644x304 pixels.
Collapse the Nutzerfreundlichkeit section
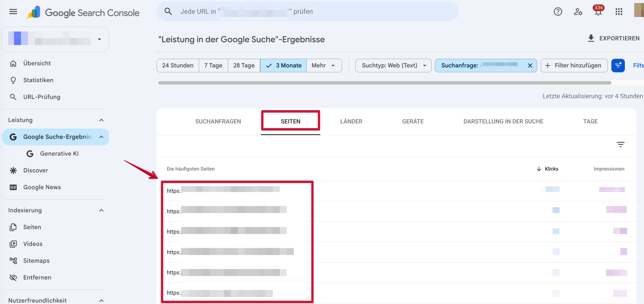click(x=101, y=300)
